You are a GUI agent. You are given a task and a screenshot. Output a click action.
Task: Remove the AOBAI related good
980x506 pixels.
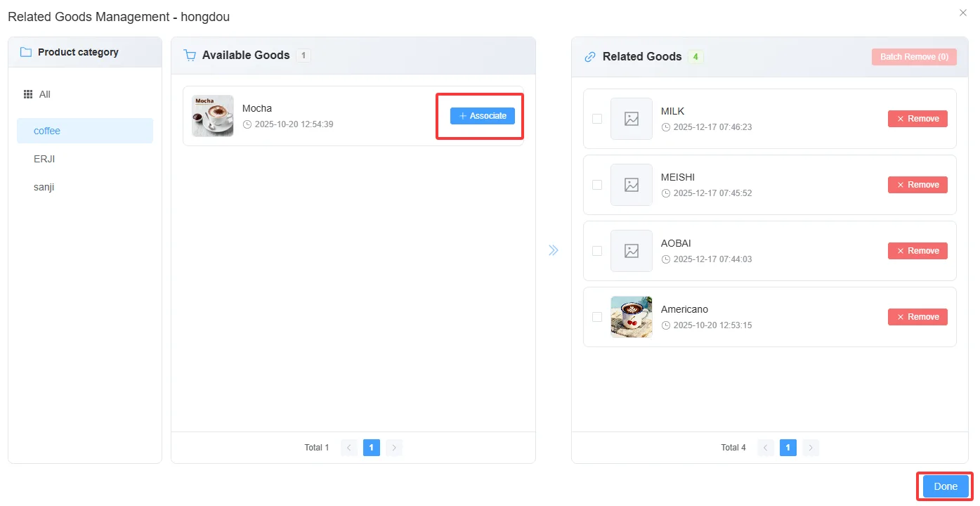[917, 251]
